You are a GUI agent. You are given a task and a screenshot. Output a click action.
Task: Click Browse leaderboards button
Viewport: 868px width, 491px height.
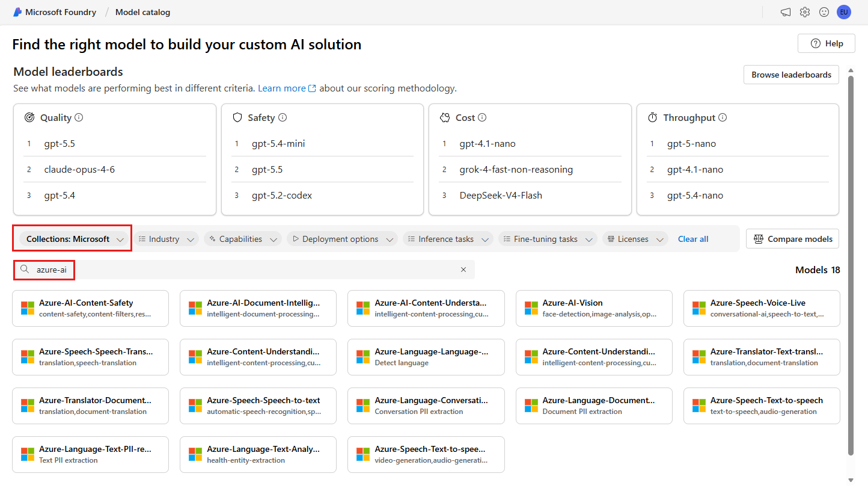(791, 75)
